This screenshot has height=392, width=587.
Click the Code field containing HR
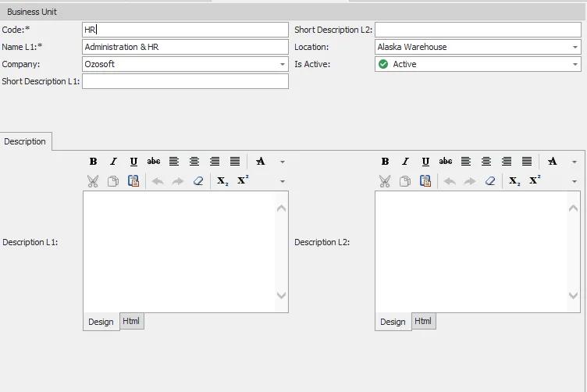pyautogui.click(x=185, y=30)
